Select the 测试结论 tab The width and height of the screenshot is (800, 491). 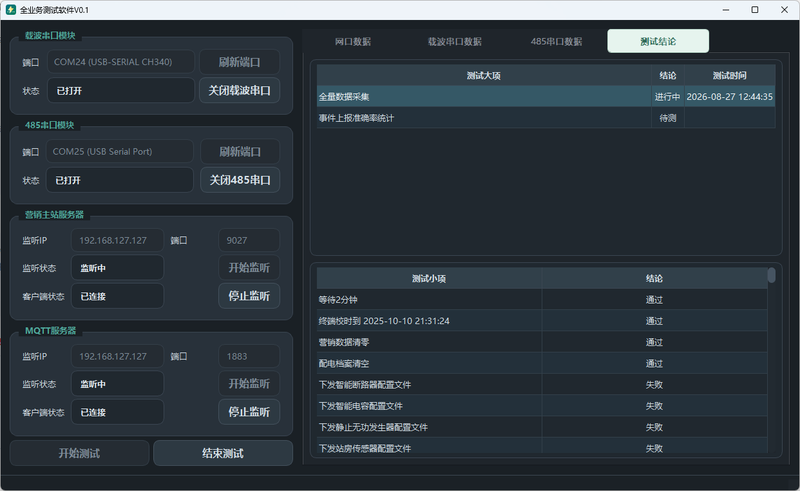(658, 41)
